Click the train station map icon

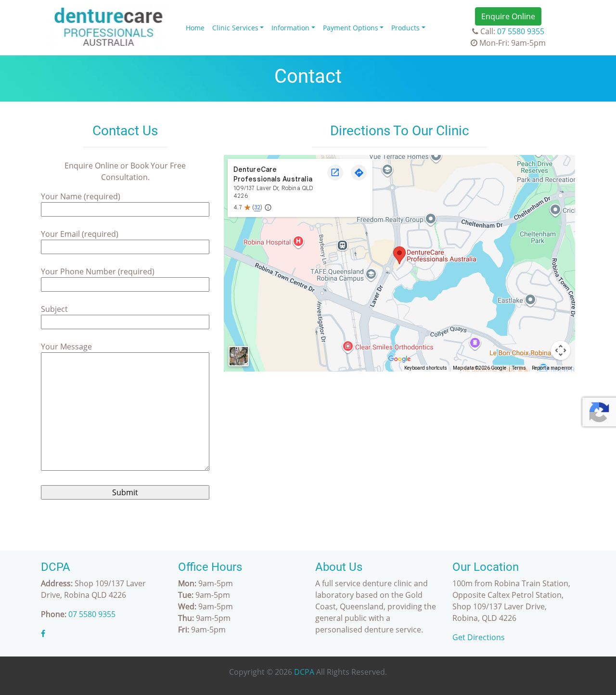pyautogui.click(x=342, y=245)
